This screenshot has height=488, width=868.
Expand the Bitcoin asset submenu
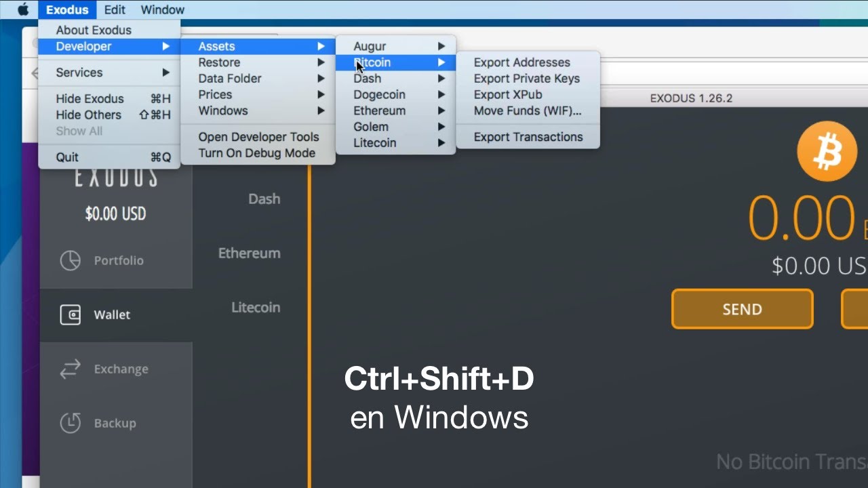[x=395, y=62]
